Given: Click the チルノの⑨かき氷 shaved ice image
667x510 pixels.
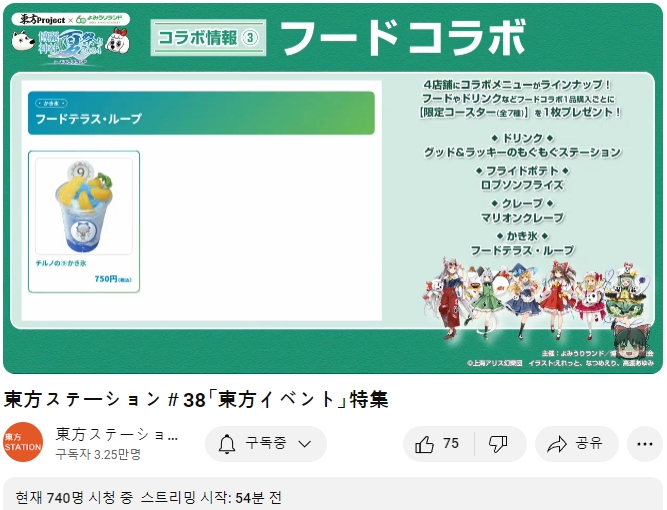Looking at the screenshot, I should (84, 206).
